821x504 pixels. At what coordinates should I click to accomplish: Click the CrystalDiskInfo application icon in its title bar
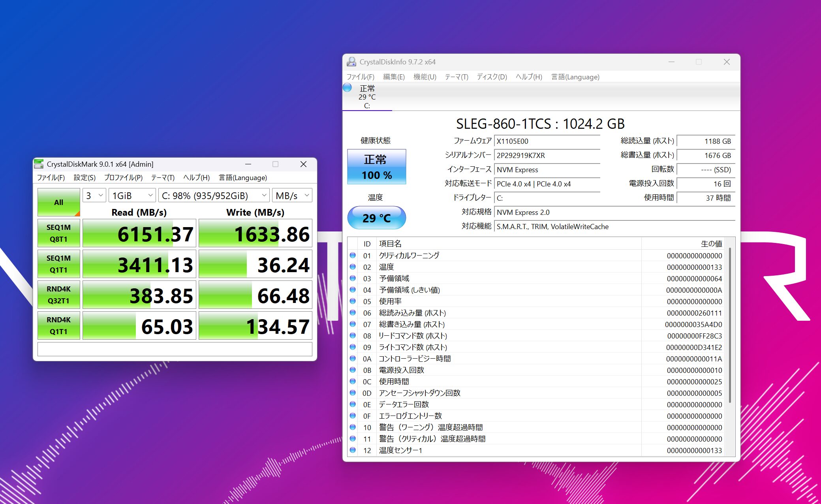pyautogui.click(x=352, y=62)
